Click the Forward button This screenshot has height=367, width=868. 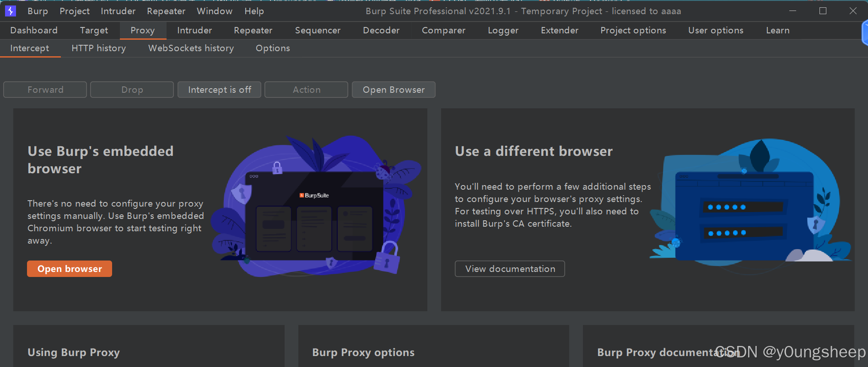coord(45,90)
